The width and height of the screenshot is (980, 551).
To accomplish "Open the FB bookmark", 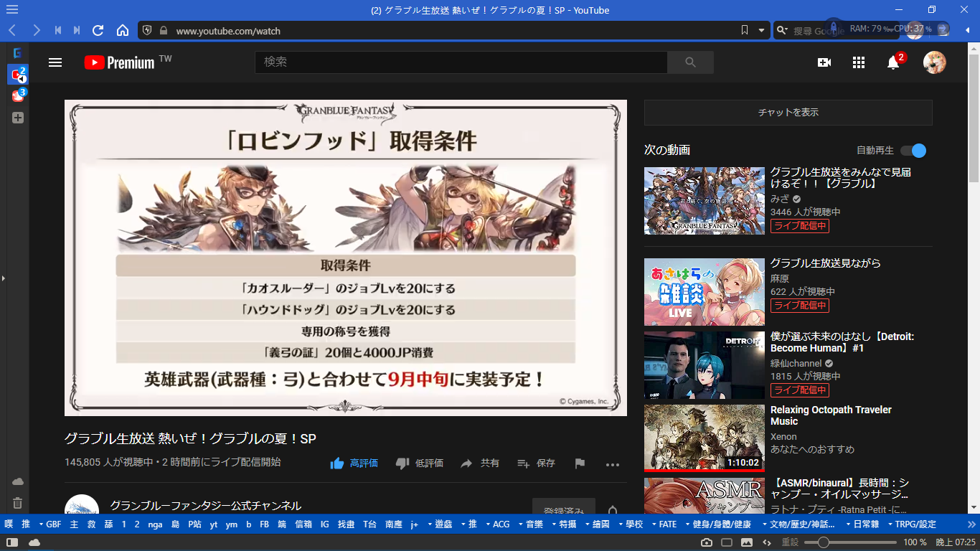I will click(x=265, y=524).
